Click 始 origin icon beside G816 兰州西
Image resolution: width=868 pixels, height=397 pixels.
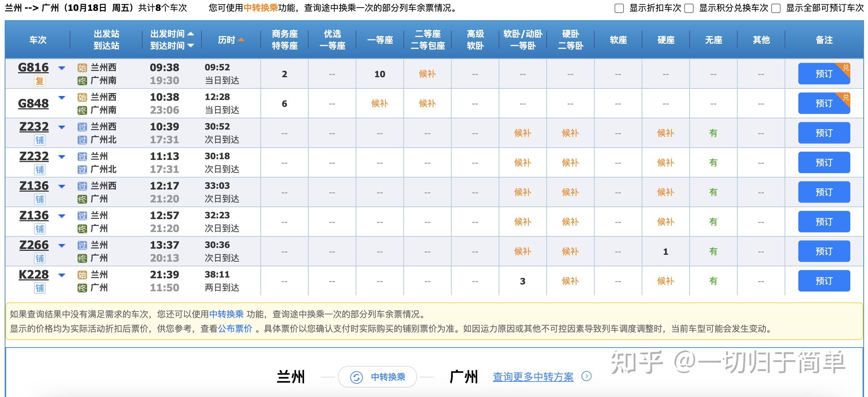(x=82, y=68)
